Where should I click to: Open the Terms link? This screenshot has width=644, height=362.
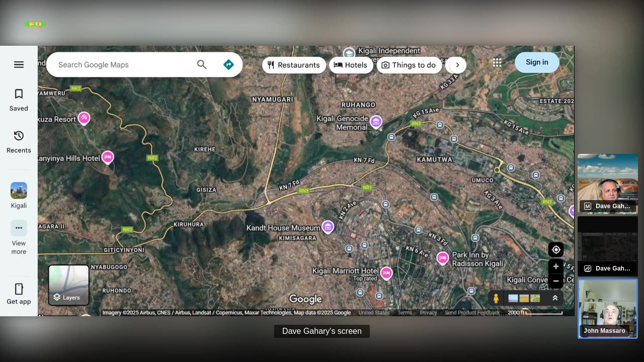point(405,313)
